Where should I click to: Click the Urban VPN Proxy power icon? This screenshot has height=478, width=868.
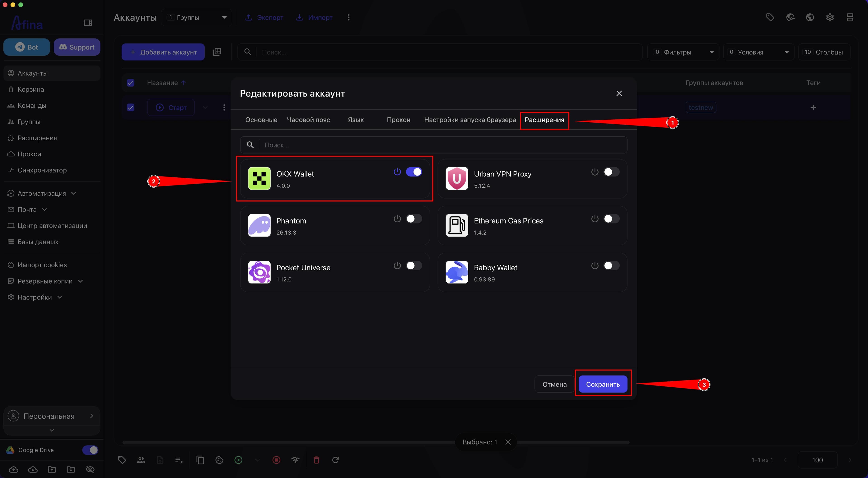click(595, 172)
